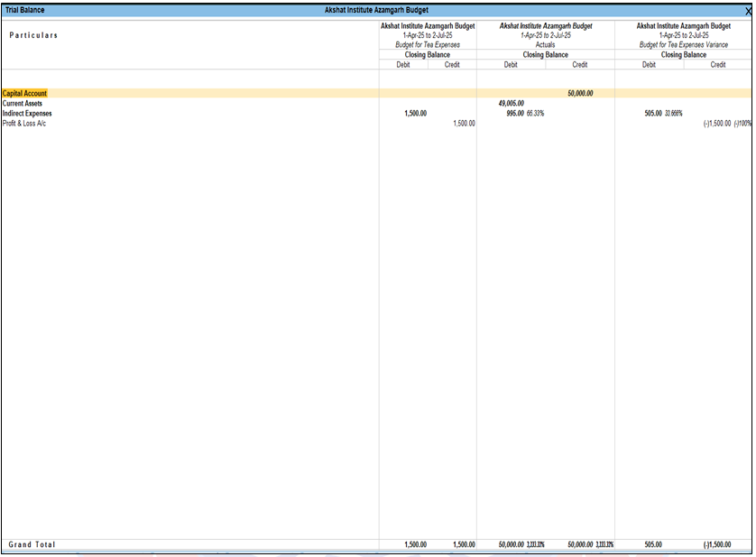Select the Budget for Tea Expenses Variance heading
This screenshot has width=756, height=557.
[683, 44]
